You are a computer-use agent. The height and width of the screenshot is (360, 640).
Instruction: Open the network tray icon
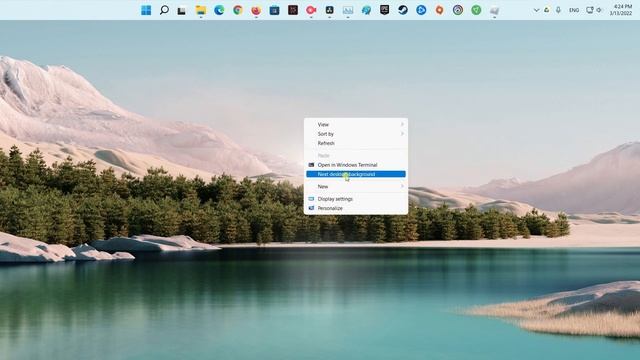click(589, 10)
